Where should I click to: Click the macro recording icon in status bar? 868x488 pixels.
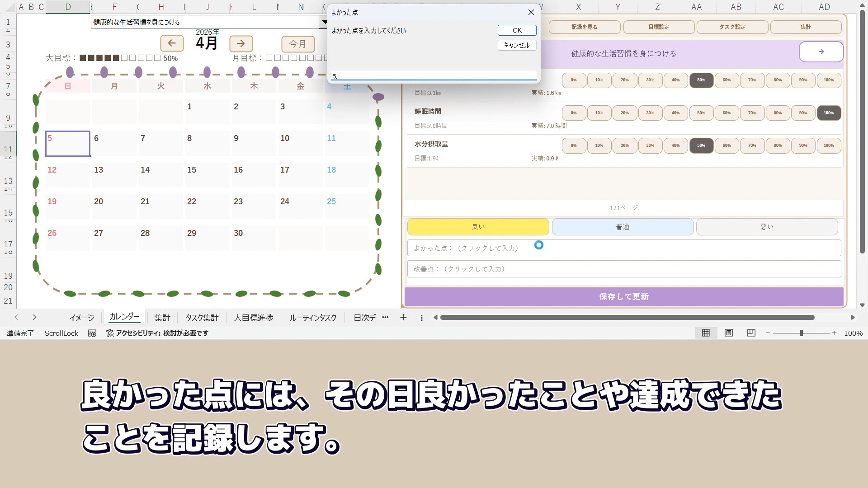coord(92,333)
